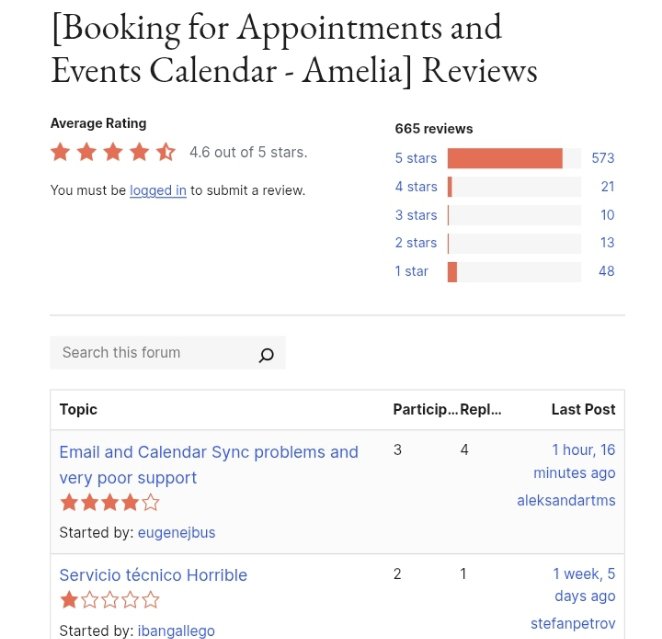This screenshot has width=662, height=639.
Task: Filter reviews by 2 stars
Action: click(x=416, y=243)
